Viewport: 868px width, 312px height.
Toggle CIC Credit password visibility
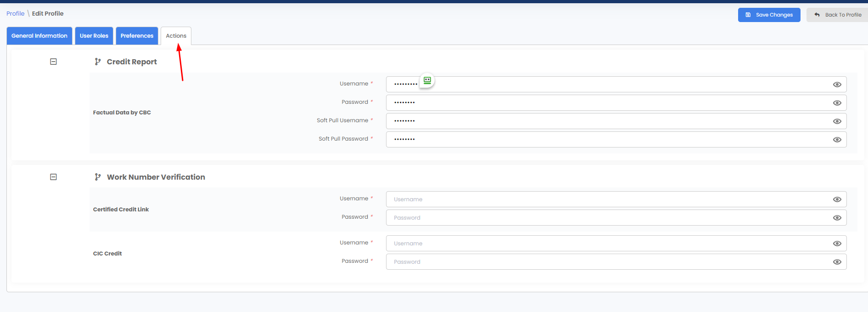837,262
